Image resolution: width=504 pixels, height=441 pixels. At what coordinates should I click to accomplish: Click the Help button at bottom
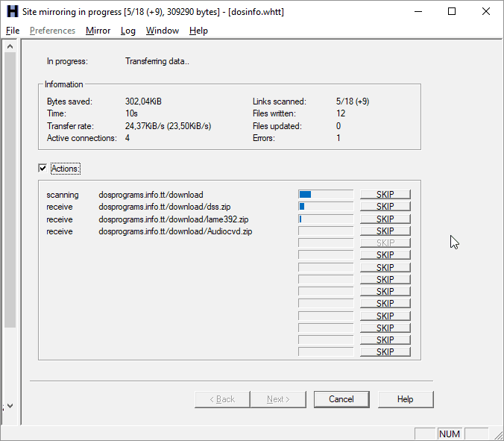point(405,399)
